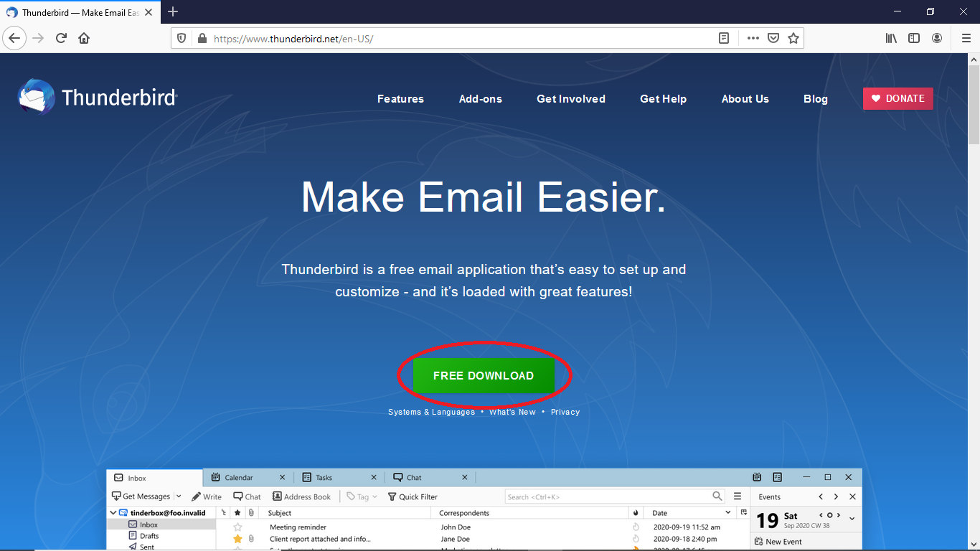
Task: Open tracking protection shield info
Action: (x=182, y=39)
